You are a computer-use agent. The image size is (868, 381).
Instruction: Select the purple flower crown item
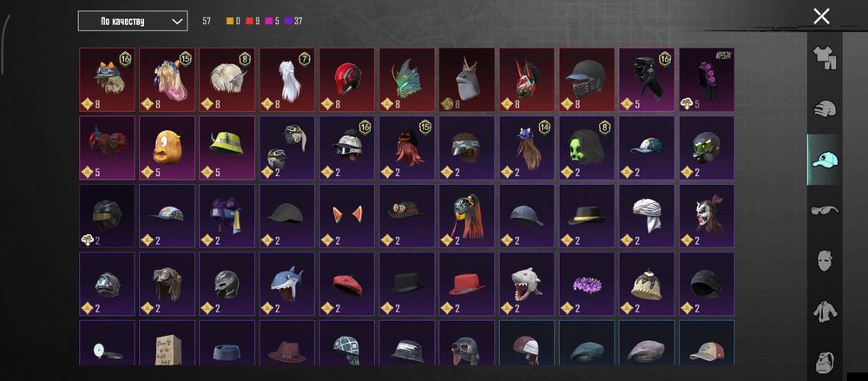[x=587, y=284]
